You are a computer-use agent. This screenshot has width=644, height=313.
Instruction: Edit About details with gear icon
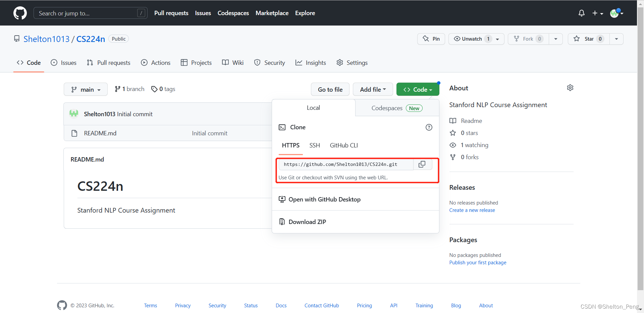570,88
